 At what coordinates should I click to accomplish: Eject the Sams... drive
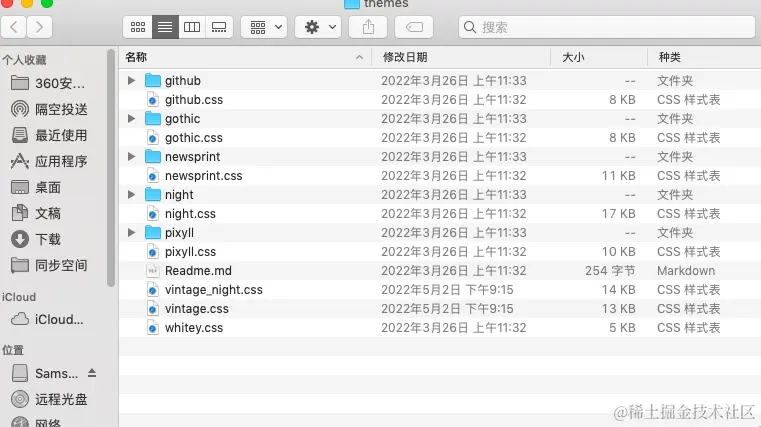pos(92,373)
